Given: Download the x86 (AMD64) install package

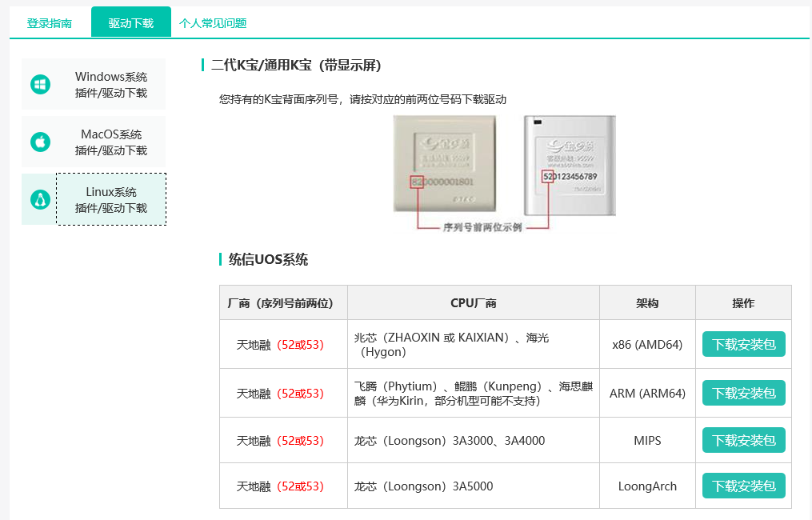Looking at the screenshot, I should click(744, 345).
